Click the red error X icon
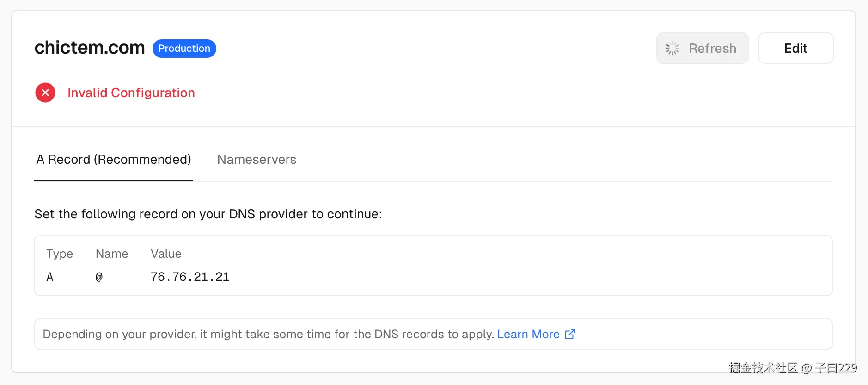 pyautogui.click(x=45, y=93)
